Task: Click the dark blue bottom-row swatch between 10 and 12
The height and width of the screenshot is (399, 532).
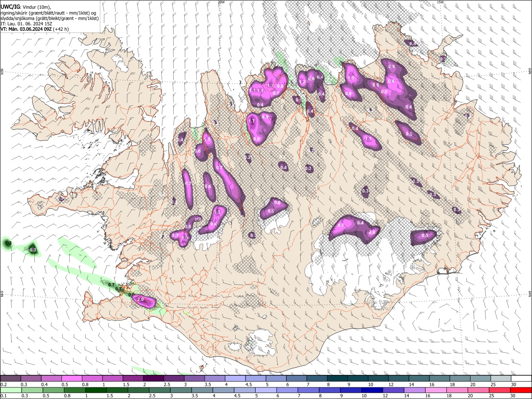Action: pyautogui.click(x=372, y=390)
